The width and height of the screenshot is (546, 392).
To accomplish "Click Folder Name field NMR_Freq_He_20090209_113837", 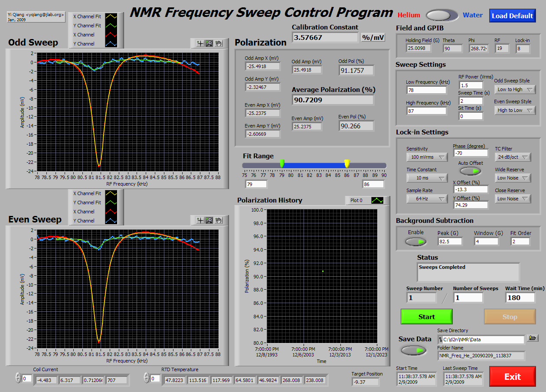I will click(x=481, y=356).
